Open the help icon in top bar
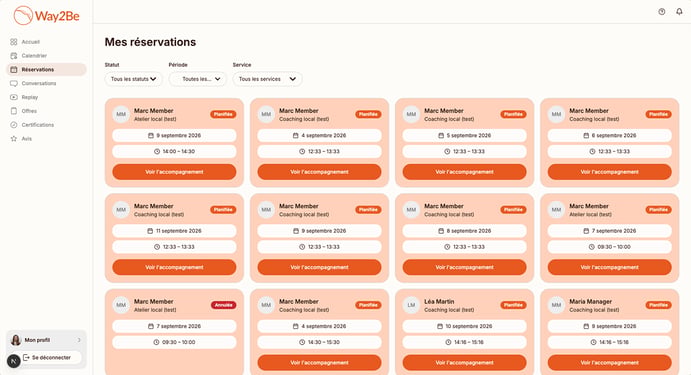The height and width of the screenshot is (375, 691). point(661,12)
